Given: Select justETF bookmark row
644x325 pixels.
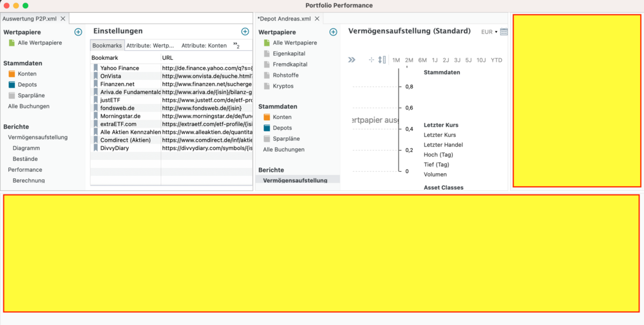Looking at the screenshot, I should [x=171, y=100].
